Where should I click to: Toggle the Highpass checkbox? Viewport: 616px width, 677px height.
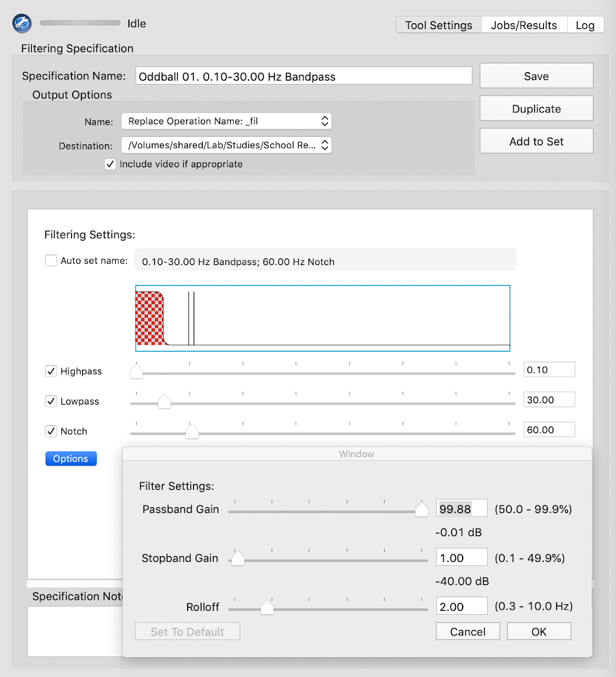pos(51,372)
